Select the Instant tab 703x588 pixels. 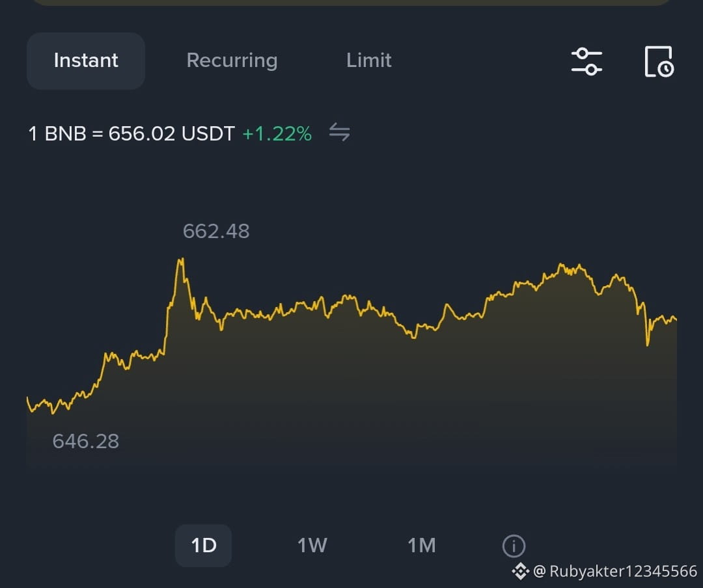[x=86, y=60]
